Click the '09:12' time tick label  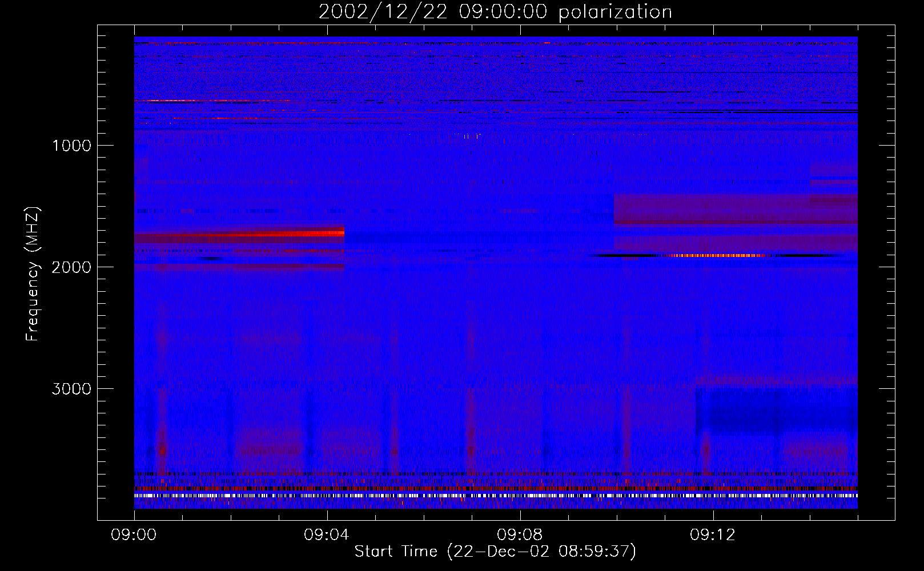(x=713, y=534)
